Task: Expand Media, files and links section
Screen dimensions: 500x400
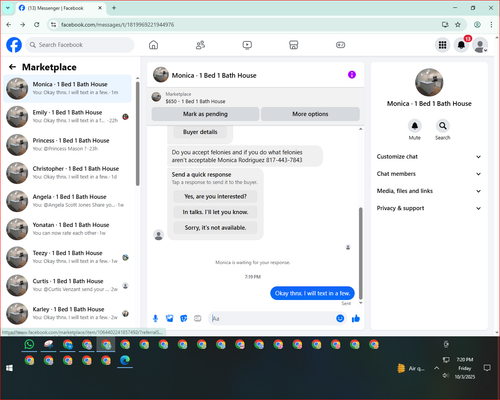Action: point(429,191)
